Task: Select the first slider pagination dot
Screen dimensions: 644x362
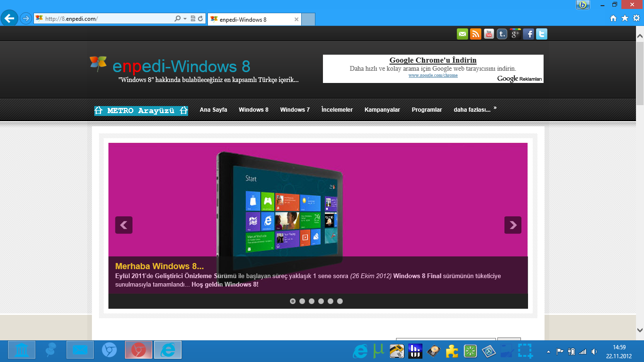Action: [x=293, y=301]
